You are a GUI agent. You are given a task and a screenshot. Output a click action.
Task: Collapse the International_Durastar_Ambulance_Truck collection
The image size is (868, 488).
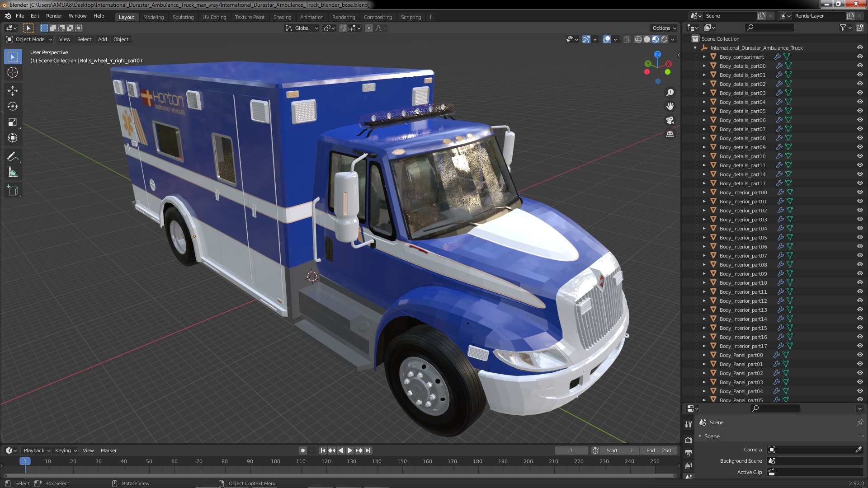click(x=695, y=48)
